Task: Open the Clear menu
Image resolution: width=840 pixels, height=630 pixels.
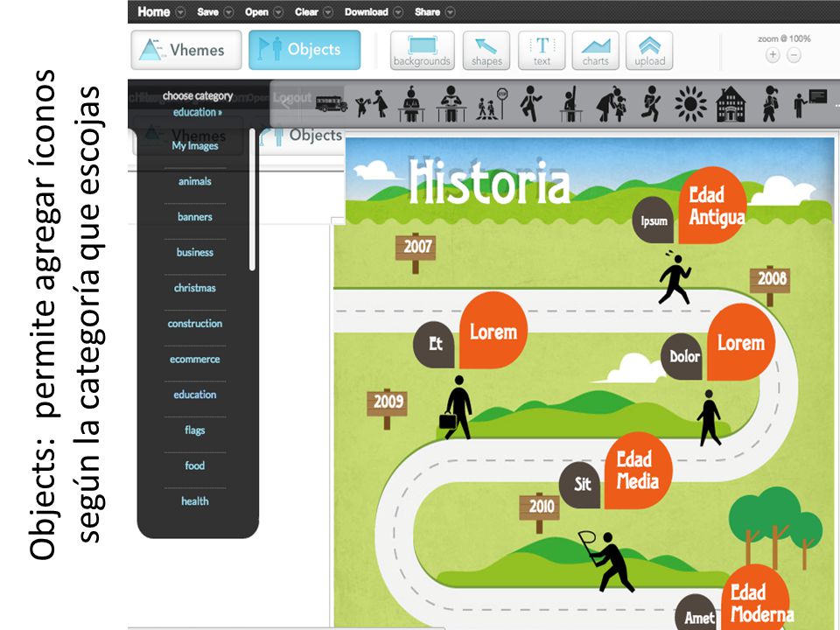Action: pos(306,11)
